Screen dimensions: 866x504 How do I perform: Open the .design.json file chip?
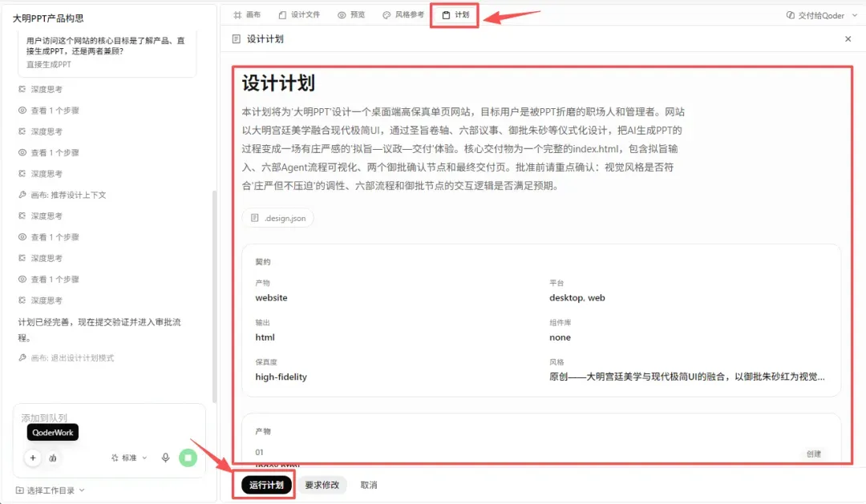pyautogui.click(x=277, y=218)
